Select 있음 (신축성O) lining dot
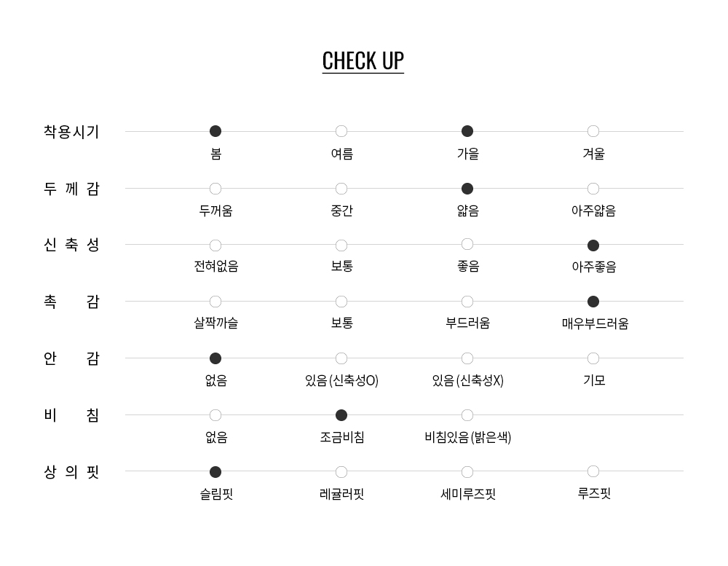The image size is (728, 566). [x=341, y=358]
